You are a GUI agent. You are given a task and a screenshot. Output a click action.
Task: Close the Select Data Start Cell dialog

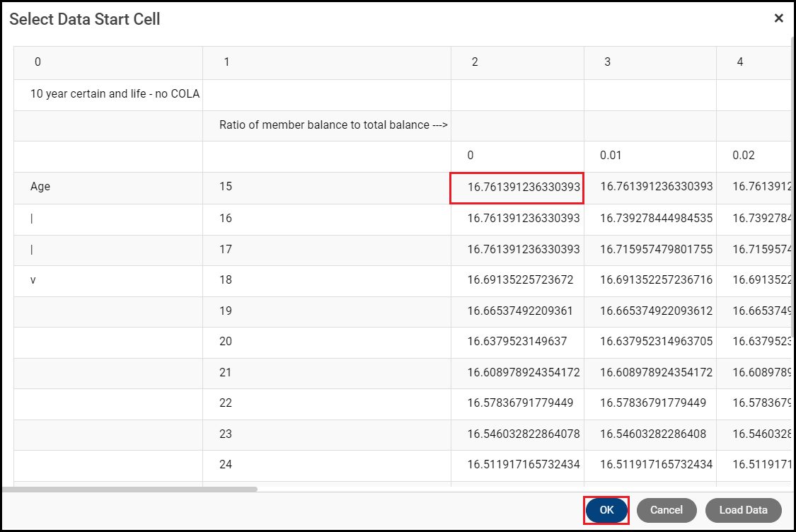[x=778, y=18]
